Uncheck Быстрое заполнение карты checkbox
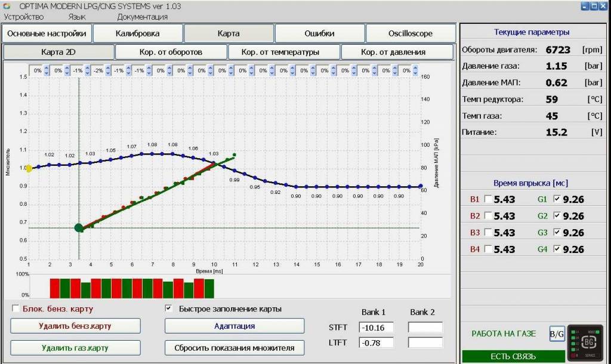 [x=169, y=309]
